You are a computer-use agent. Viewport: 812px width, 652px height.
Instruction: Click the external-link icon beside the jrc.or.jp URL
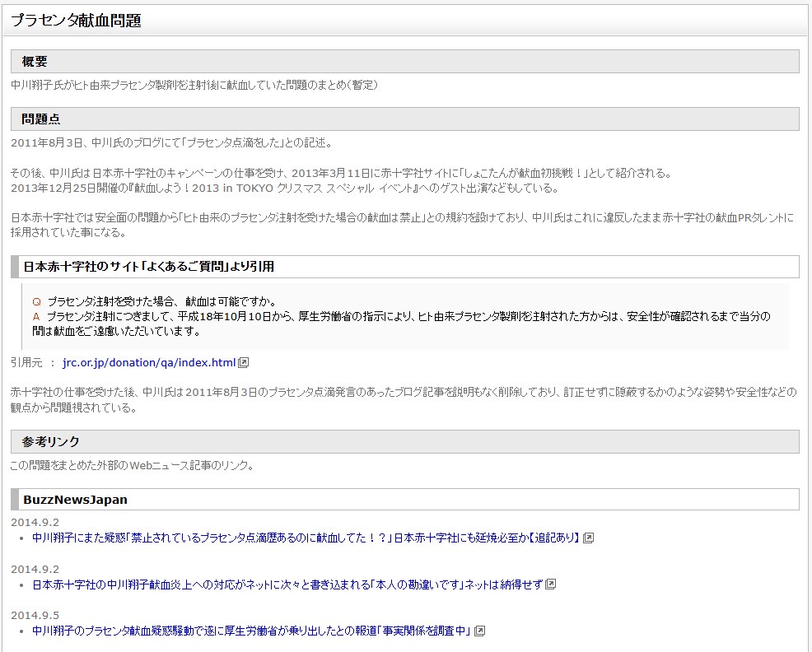pyautogui.click(x=244, y=362)
